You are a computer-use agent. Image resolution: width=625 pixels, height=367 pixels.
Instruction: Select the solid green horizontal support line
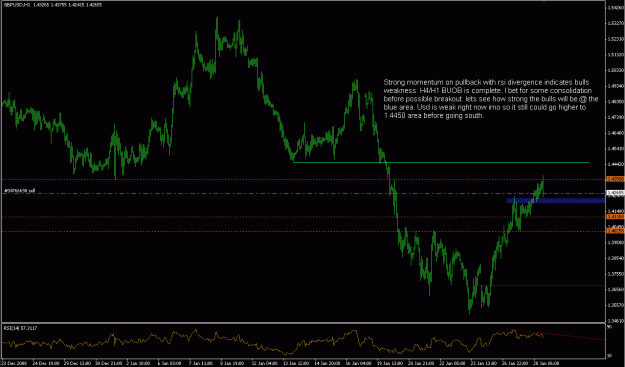click(441, 163)
